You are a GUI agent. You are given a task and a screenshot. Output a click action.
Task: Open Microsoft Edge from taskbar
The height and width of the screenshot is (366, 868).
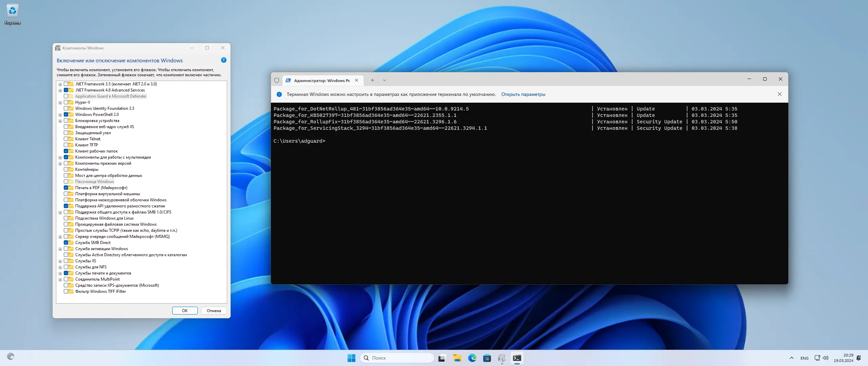click(472, 358)
